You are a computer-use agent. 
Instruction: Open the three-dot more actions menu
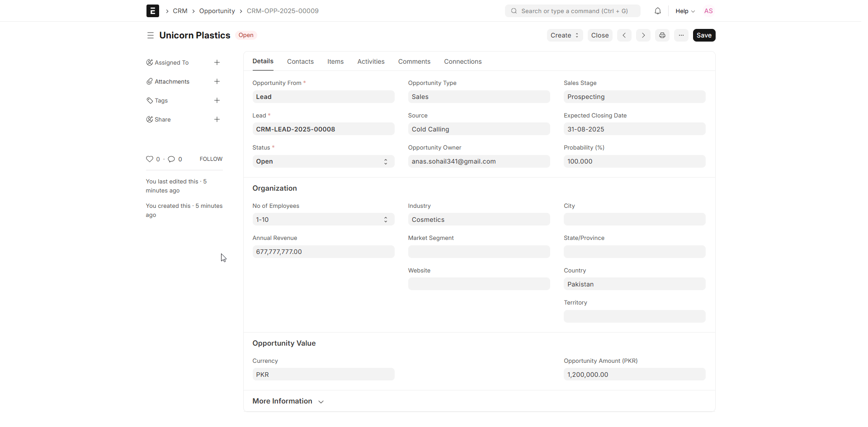click(x=681, y=35)
